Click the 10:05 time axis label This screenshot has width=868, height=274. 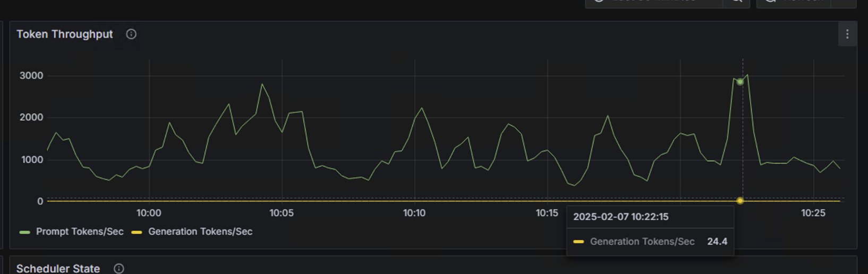pos(282,213)
